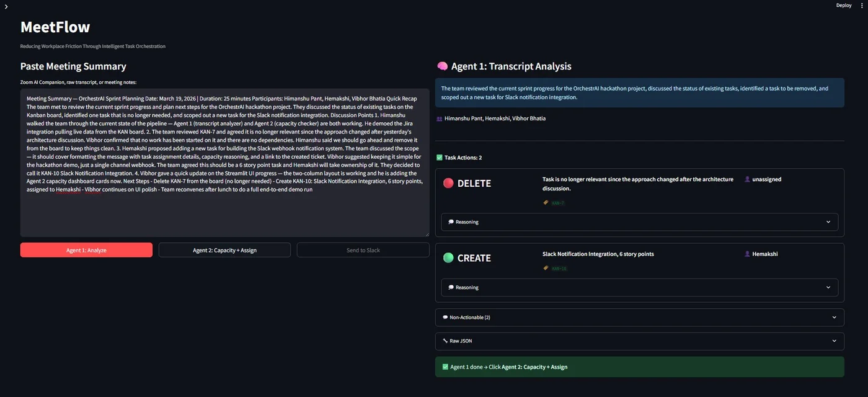This screenshot has width=868, height=397.
Task: Expand the Non-Actionable (2) section
Action: (639, 317)
